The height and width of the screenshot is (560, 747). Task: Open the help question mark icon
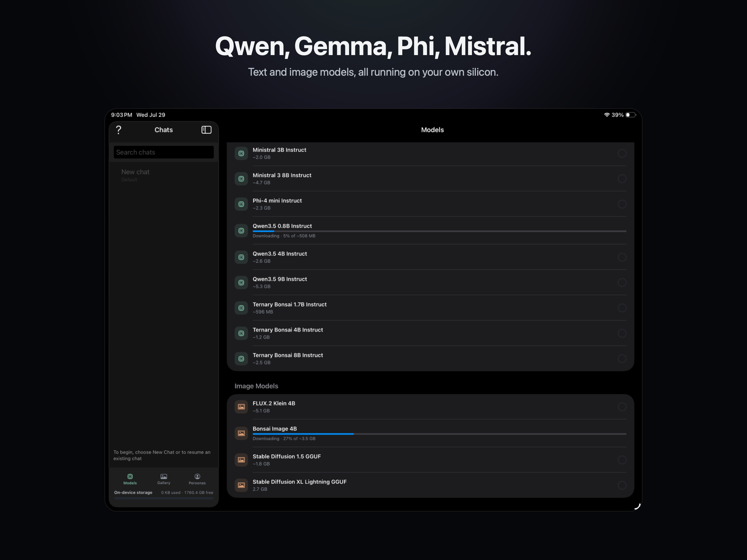[x=119, y=130]
